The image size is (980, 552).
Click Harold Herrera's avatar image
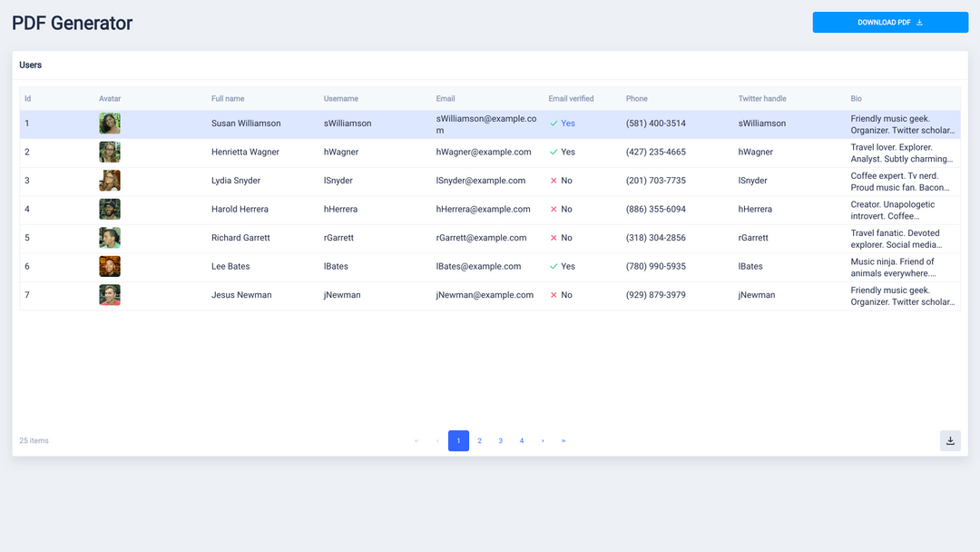click(109, 209)
